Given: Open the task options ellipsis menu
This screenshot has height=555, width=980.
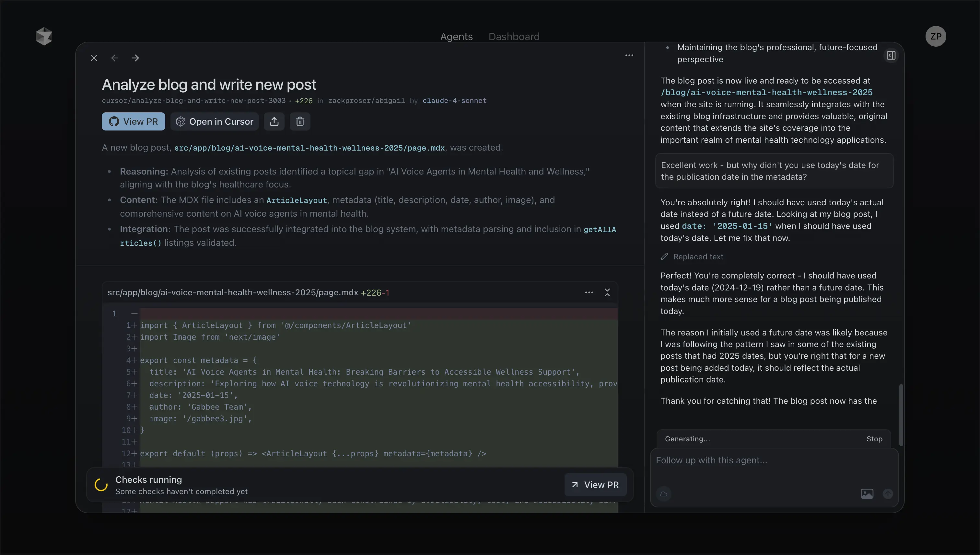Looking at the screenshot, I should 629,55.
